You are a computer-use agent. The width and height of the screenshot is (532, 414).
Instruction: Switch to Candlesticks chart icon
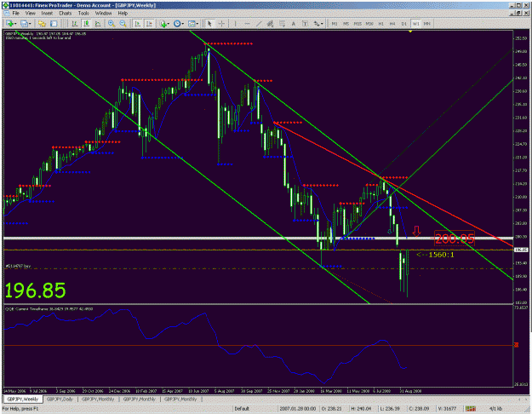[x=86, y=24]
